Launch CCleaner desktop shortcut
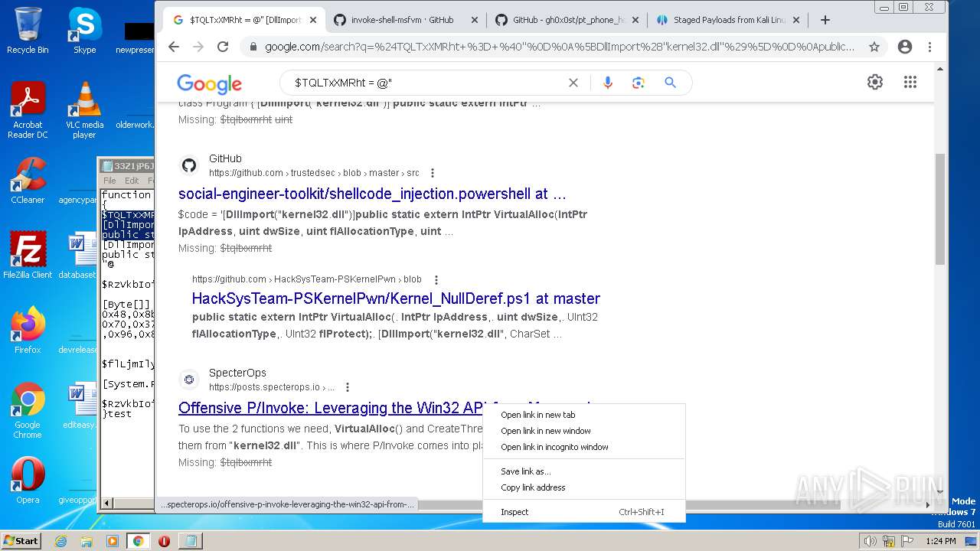The width and height of the screenshot is (980, 551). click(28, 181)
